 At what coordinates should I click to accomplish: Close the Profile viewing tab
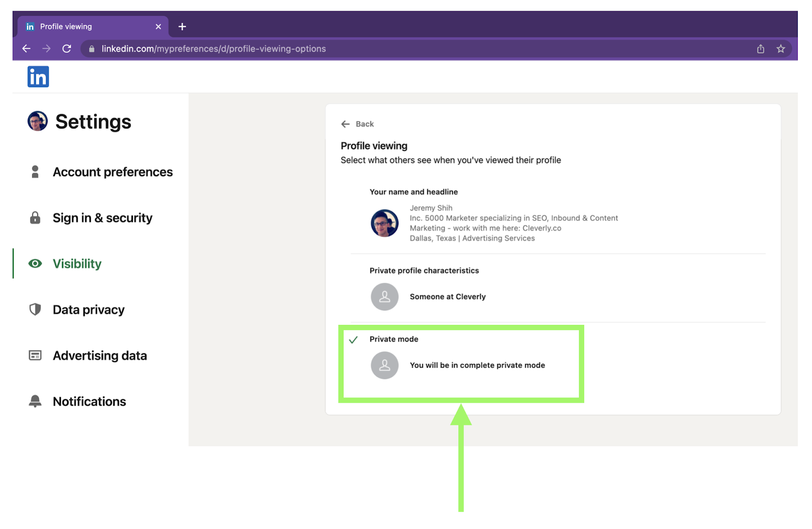158,26
